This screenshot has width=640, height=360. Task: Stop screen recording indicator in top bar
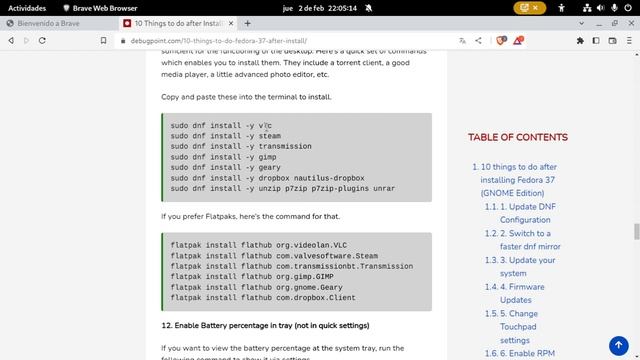coord(529,8)
